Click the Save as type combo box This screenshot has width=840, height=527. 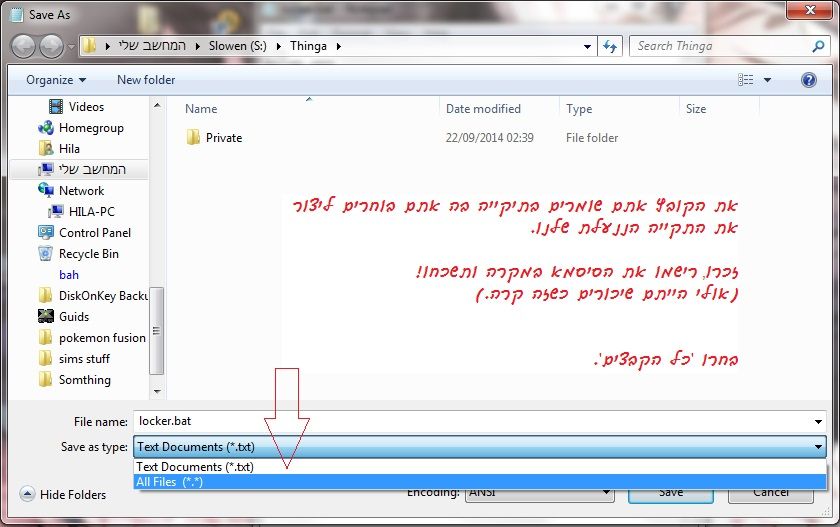[x=479, y=447]
